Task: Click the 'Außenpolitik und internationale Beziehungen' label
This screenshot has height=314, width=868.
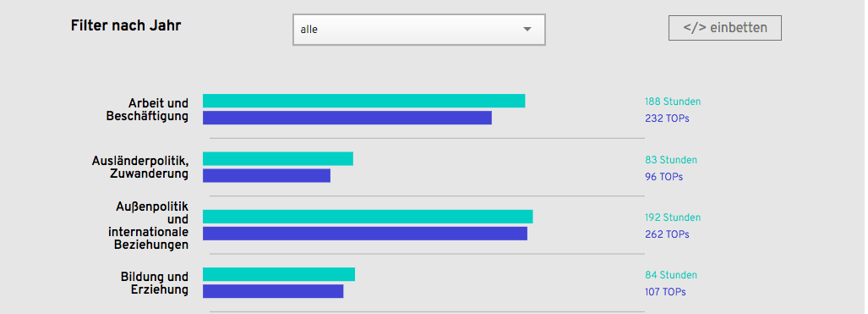Action: pyautogui.click(x=149, y=226)
